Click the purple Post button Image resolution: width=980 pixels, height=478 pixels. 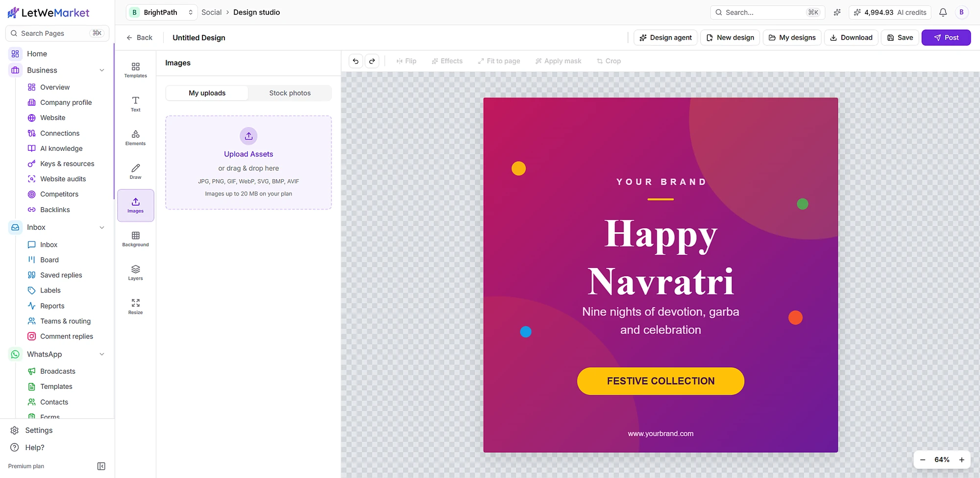(x=946, y=38)
